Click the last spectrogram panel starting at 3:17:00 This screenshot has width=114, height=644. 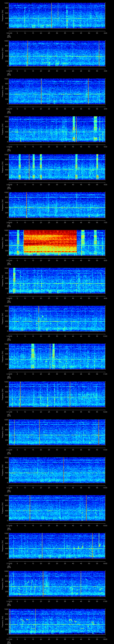57,622
